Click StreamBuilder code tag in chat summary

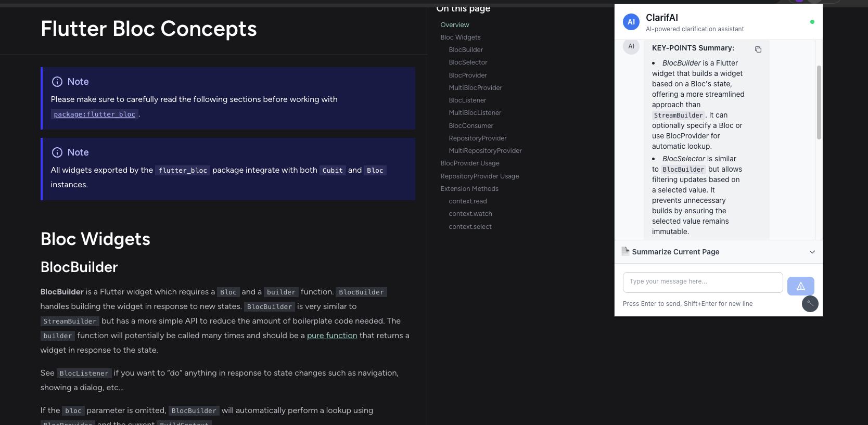(x=679, y=115)
